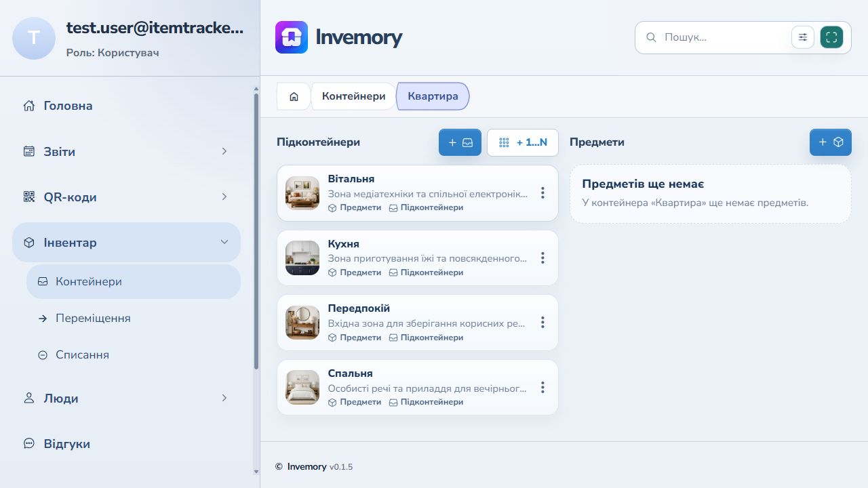Show Предмети of Передпокій
This screenshot has height=488, width=868.
(x=355, y=338)
